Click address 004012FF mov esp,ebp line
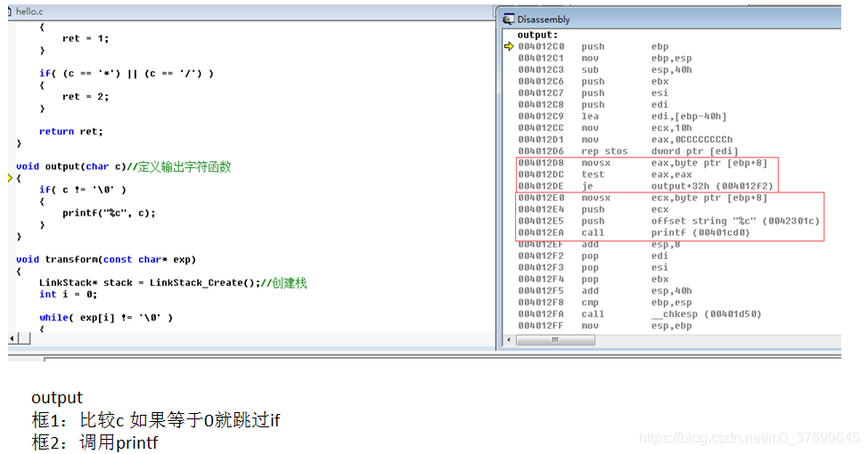 [605, 325]
